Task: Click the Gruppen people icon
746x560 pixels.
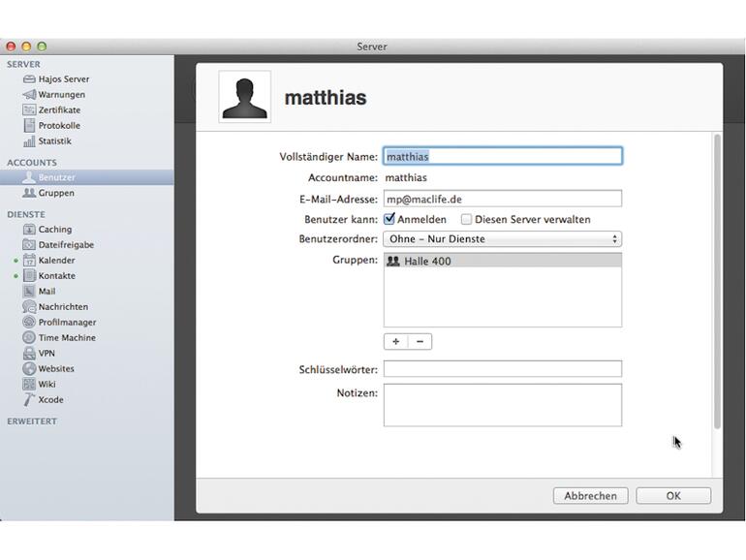Action: pos(29,193)
